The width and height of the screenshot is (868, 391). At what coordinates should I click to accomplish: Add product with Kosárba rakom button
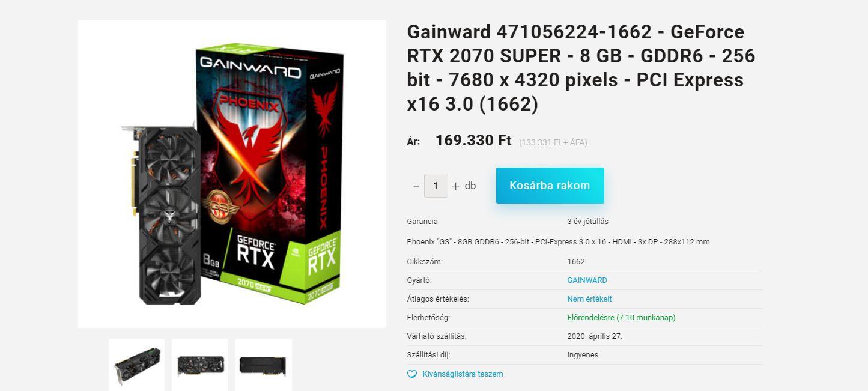550,186
